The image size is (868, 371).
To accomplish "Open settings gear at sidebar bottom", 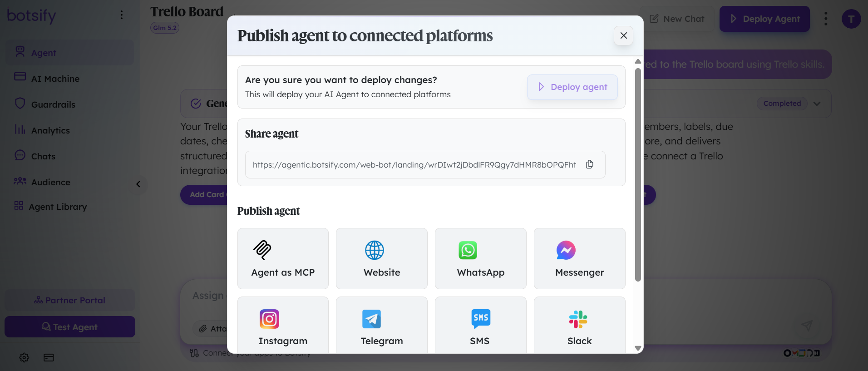I will pos(24,358).
